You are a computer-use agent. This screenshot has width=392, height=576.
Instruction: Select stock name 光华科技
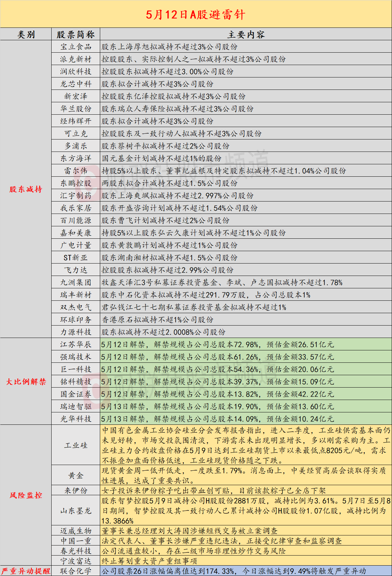pos(76,419)
